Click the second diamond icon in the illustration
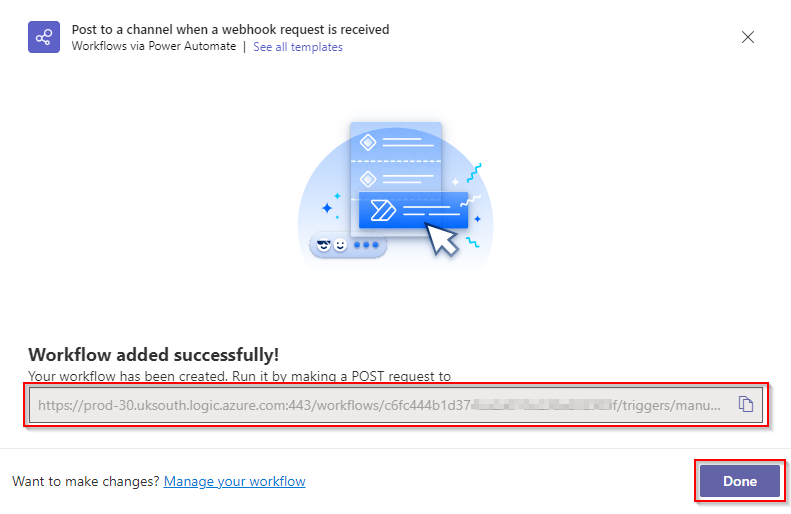The image size is (791, 514). coord(368,179)
